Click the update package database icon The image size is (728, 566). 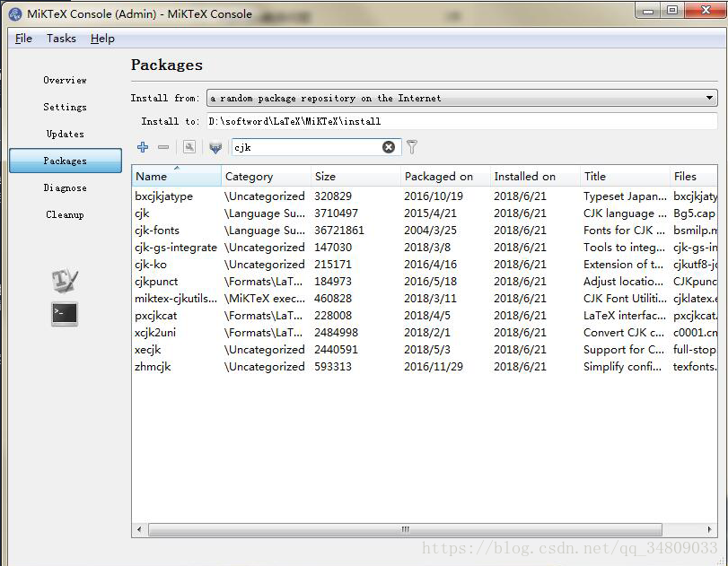point(215,147)
